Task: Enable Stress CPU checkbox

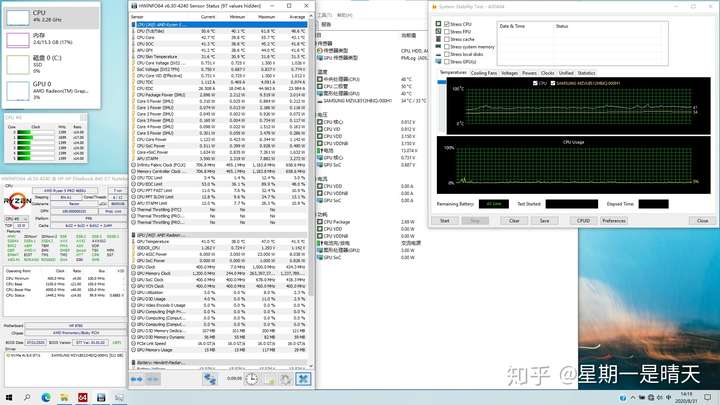Action: tap(446, 24)
